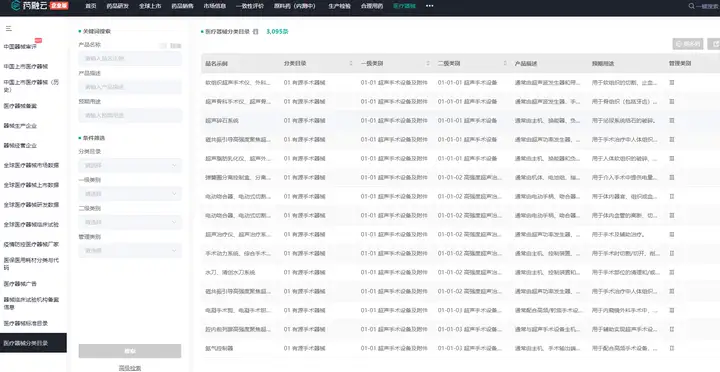Viewport: 720px width, 372px height.
Task: Open 原料药（内测中） in the top navigation
Action: (x=296, y=6)
